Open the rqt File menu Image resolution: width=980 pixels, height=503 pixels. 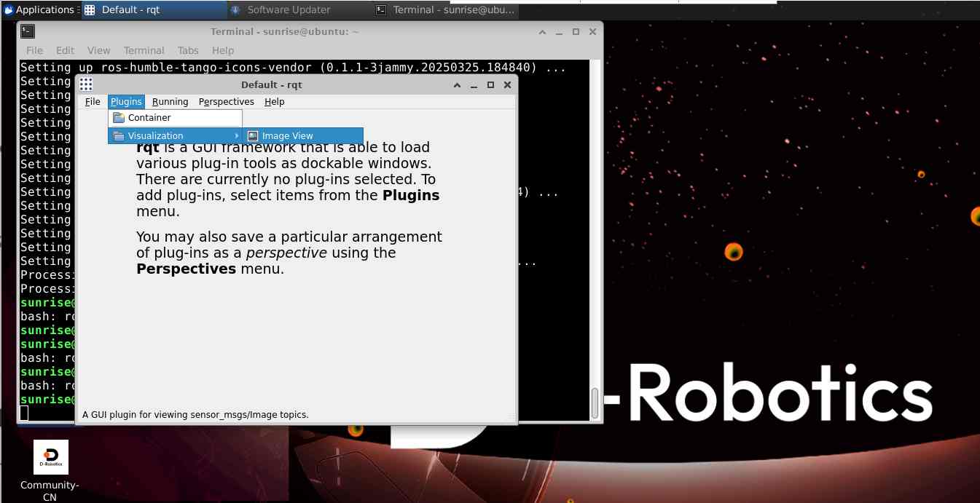tap(93, 102)
